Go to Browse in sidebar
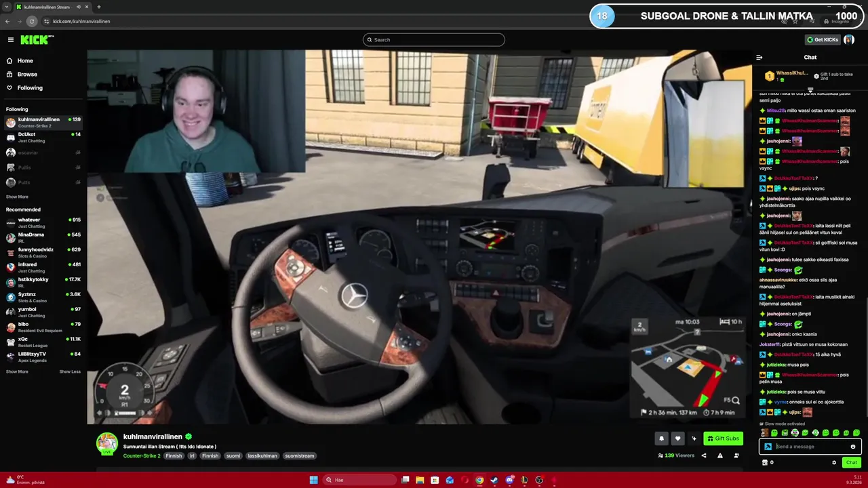Image resolution: width=868 pixels, height=488 pixels. pos(27,74)
